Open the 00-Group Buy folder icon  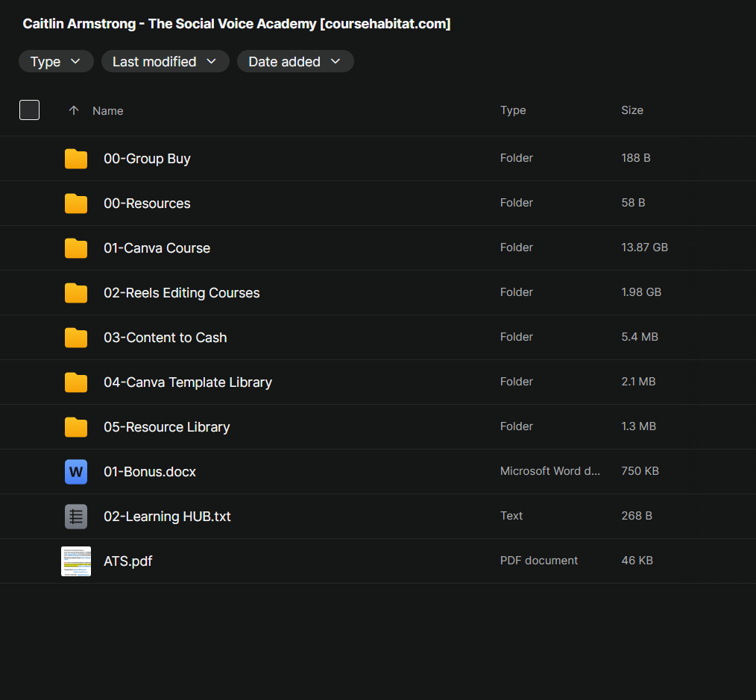click(76, 159)
